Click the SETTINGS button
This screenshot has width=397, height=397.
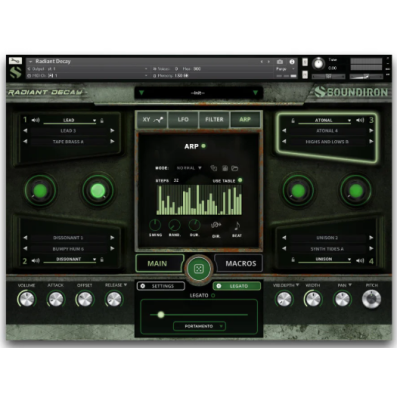pyautogui.click(x=161, y=286)
